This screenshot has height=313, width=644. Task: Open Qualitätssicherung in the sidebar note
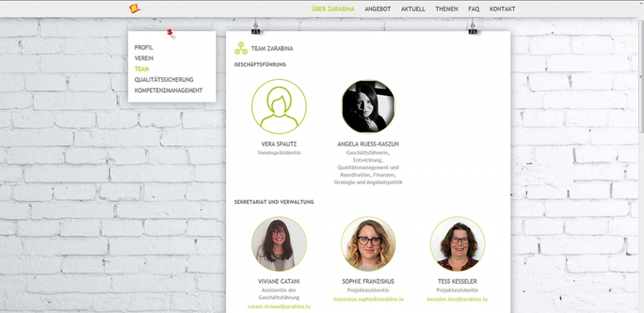tap(164, 80)
